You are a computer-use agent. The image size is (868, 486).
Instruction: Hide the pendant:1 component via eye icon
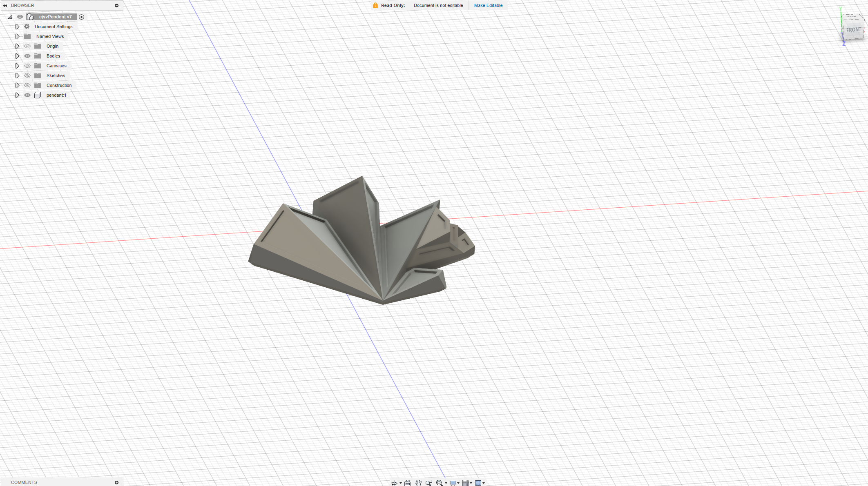(x=27, y=95)
